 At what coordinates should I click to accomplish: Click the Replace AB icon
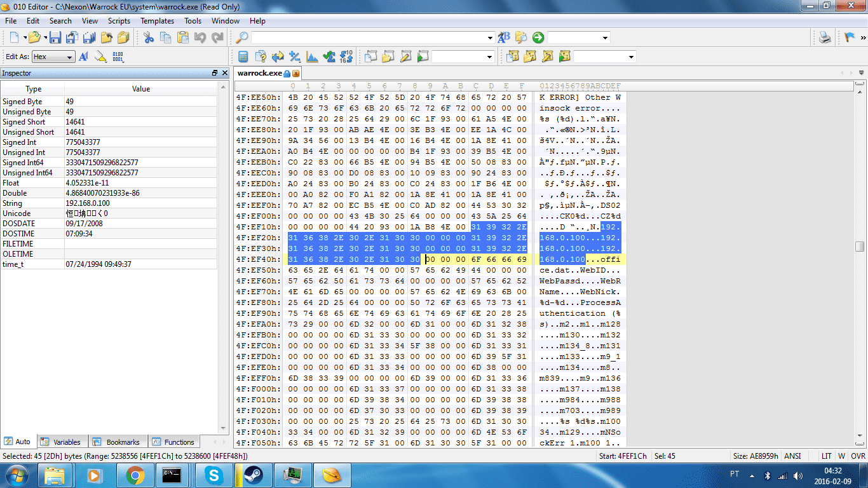(x=504, y=37)
